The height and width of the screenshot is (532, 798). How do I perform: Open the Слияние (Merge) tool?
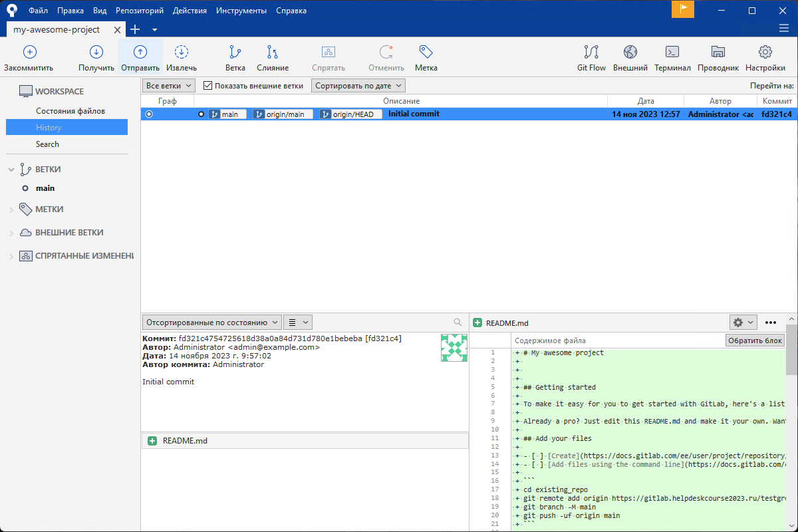coord(272,53)
